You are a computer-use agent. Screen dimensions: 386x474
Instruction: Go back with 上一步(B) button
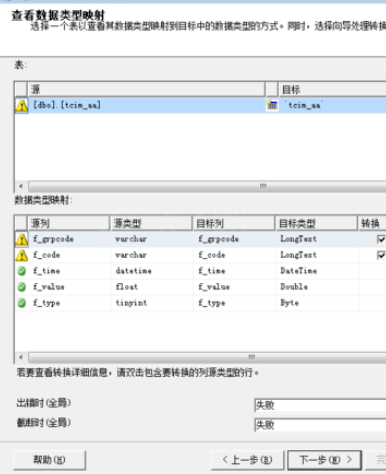click(247, 460)
